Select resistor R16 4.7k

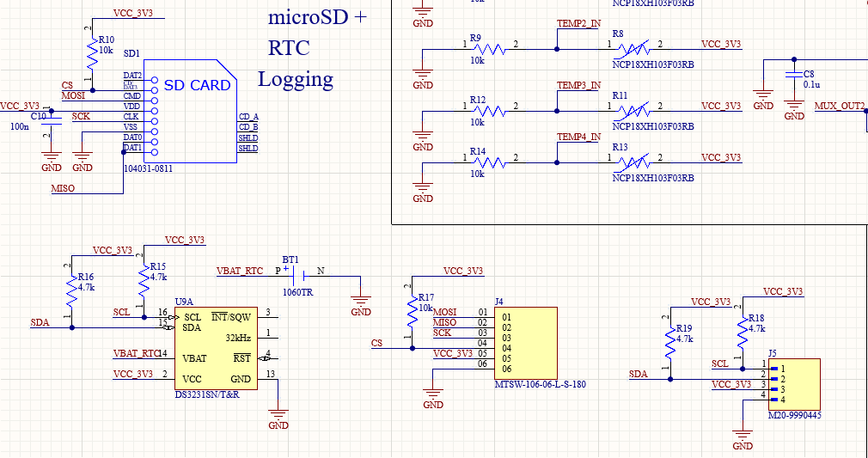click(x=71, y=292)
